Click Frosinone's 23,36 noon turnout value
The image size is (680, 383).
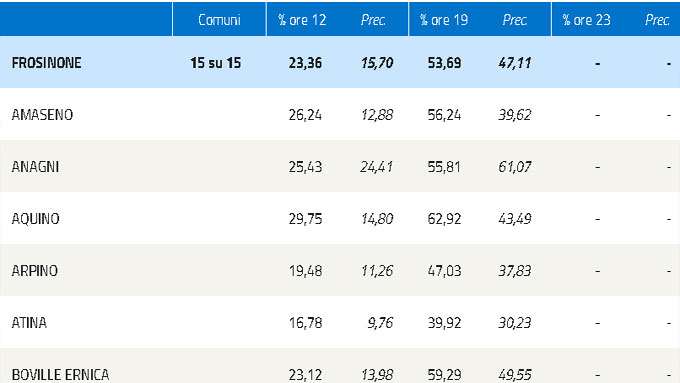pyautogui.click(x=305, y=63)
